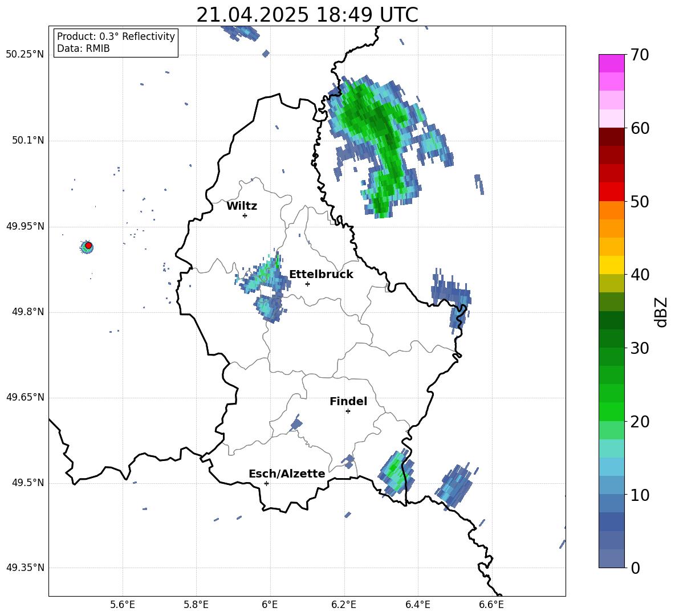This screenshot has width=675, height=616.
Task: Select the Esch/Alzette city label
Action: pos(287,474)
